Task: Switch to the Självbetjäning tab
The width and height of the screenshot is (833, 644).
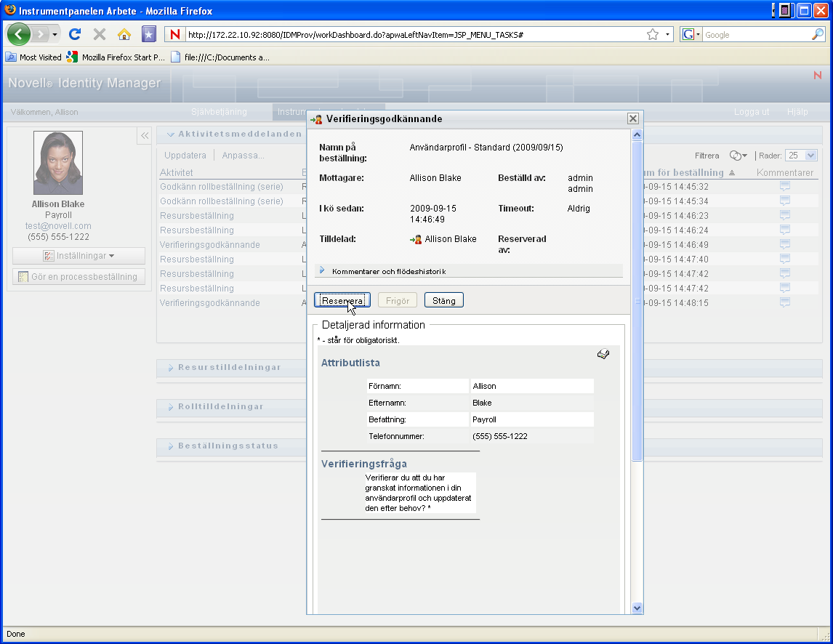Action: (x=219, y=112)
